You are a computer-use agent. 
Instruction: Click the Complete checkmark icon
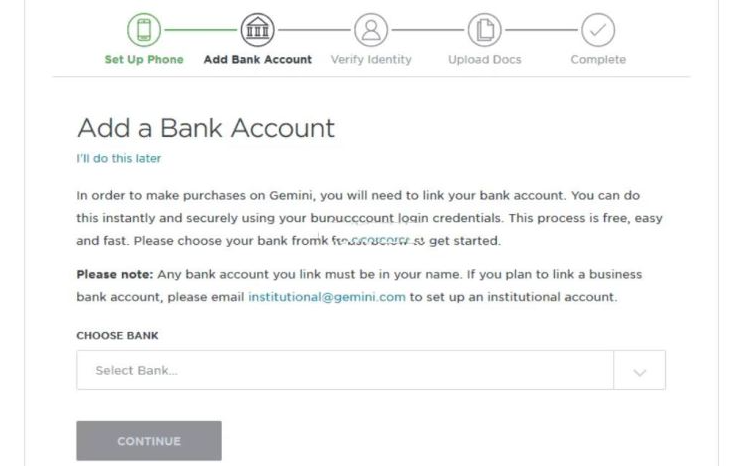(x=598, y=30)
